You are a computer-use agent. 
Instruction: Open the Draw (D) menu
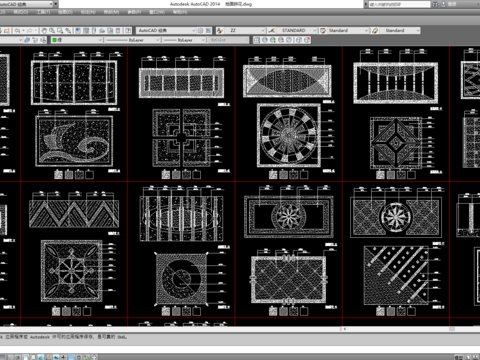pos(65,12)
